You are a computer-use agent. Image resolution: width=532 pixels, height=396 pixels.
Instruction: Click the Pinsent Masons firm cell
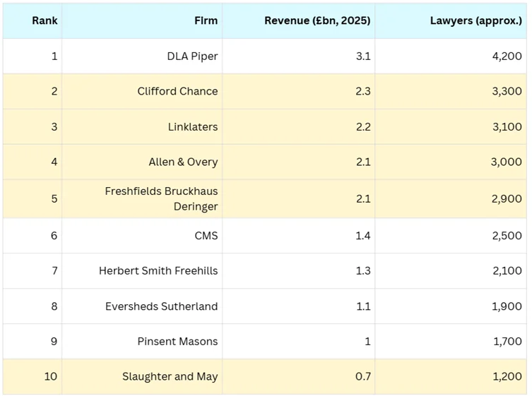pos(177,341)
